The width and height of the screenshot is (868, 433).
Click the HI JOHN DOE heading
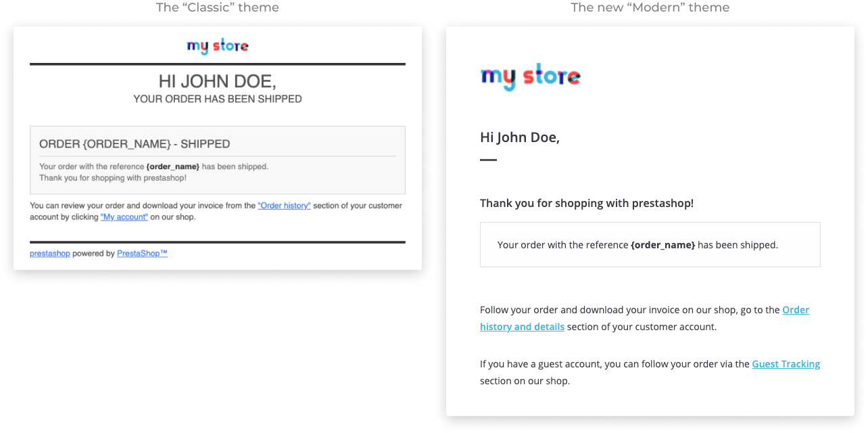(218, 81)
